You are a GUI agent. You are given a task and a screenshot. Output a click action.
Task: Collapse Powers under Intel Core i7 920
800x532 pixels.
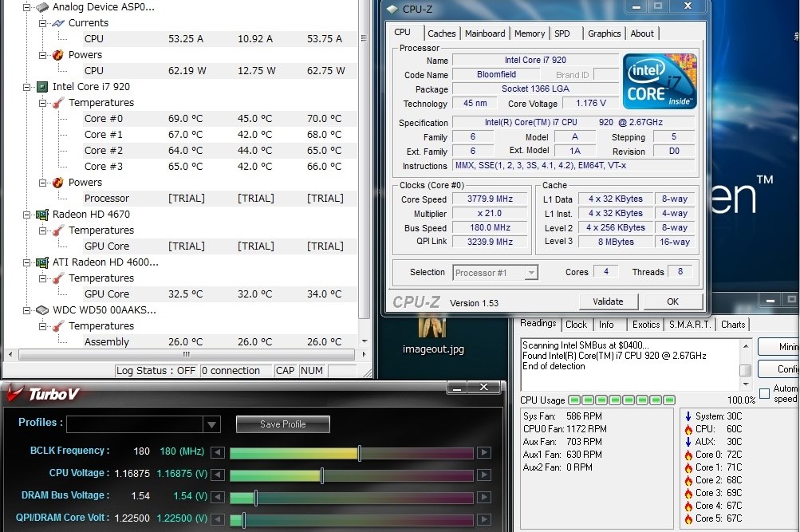[43, 182]
